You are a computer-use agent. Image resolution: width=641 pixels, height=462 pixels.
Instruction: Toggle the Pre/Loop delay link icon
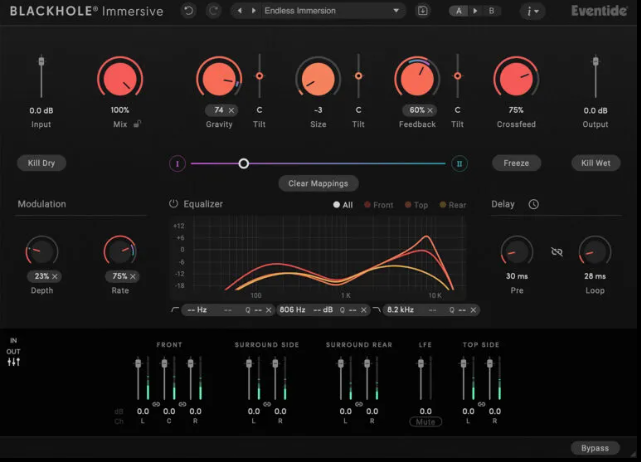pyautogui.click(x=557, y=252)
